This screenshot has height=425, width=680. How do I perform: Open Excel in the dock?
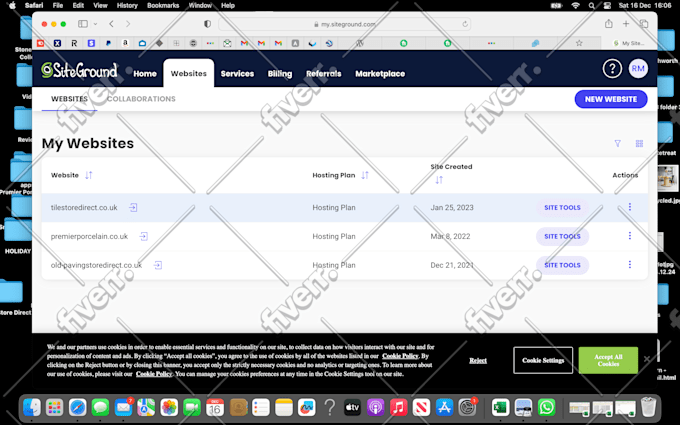500,407
